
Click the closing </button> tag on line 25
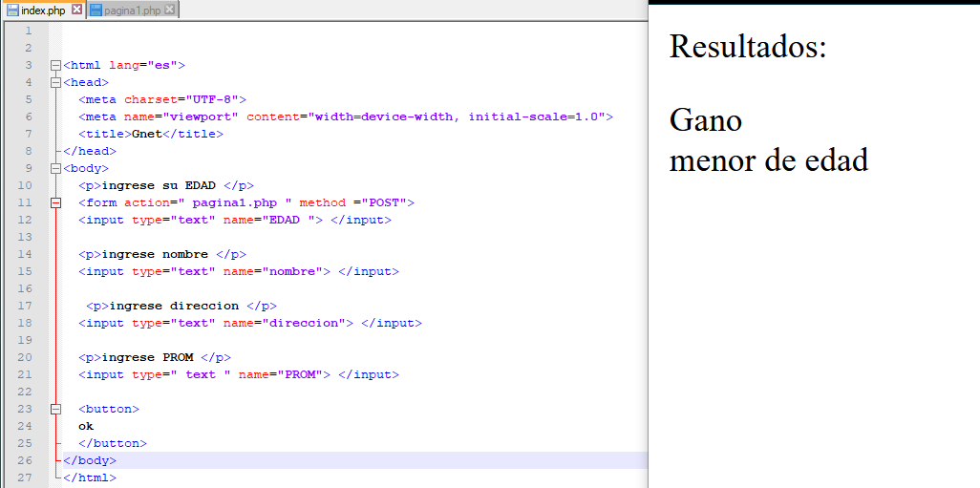113,443
